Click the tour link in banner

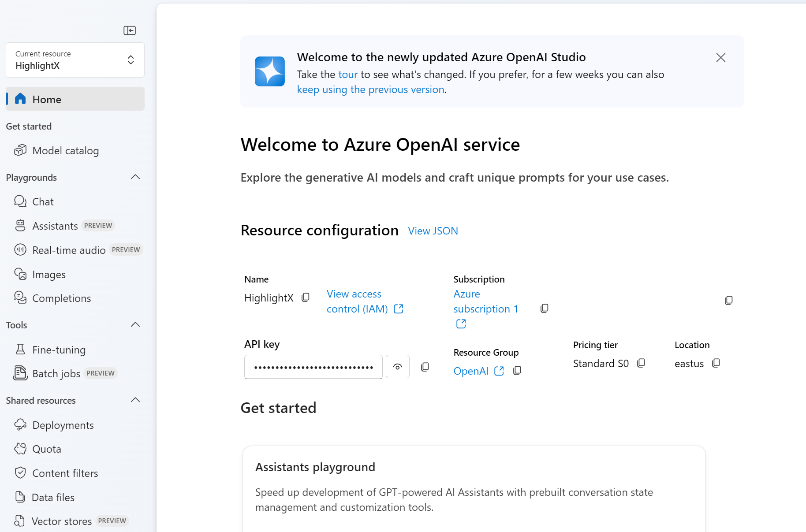348,74
